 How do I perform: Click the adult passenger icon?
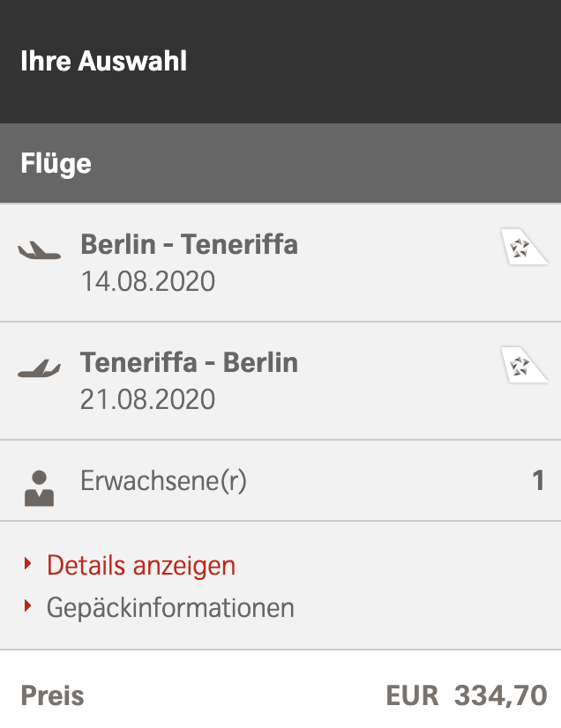[x=40, y=487]
